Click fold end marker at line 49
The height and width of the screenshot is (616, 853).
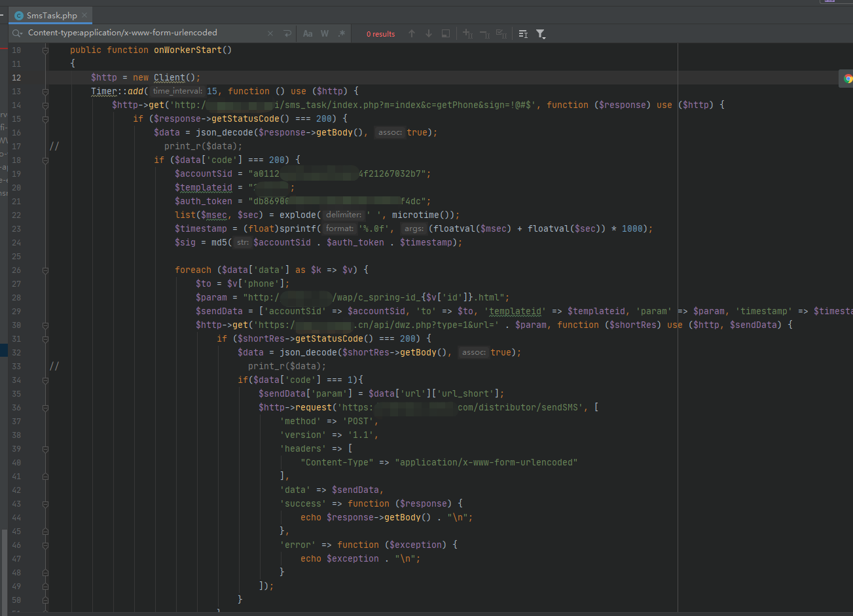pos(45,586)
